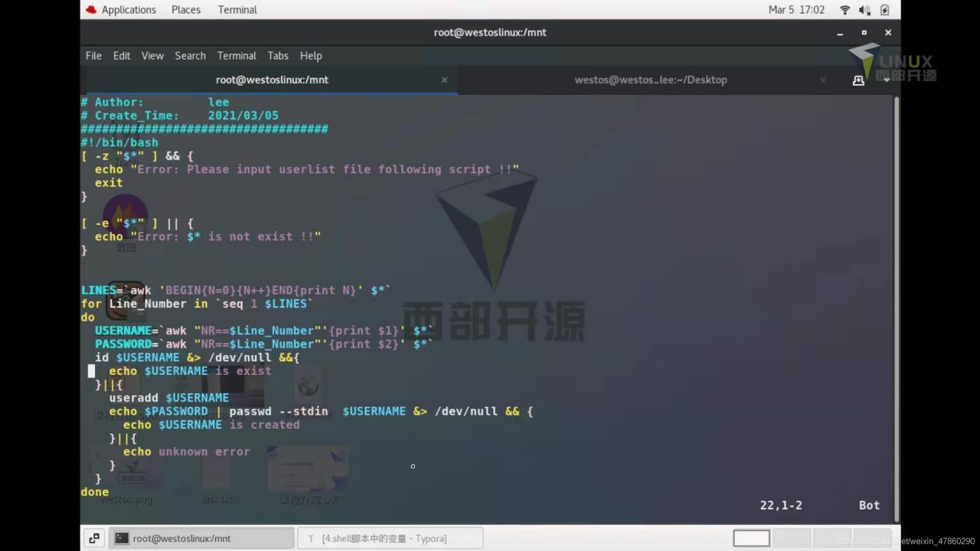Switch to root@westoslinux:/mnt taskbar button
Image resolution: width=980 pixels, height=551 pixels.
(201, 538)
